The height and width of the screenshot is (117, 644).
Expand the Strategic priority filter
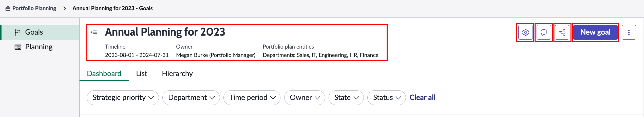click(x=123, y=98)
